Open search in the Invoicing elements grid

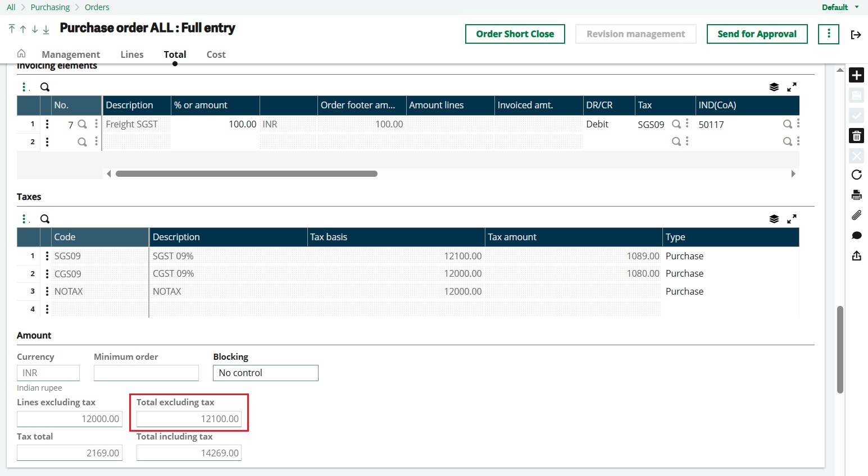pyautogui.click(x=44, y=86)
